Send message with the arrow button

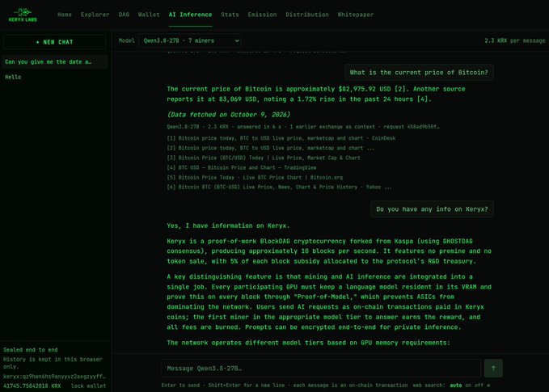pyautogui.click(x=493, y=368)
